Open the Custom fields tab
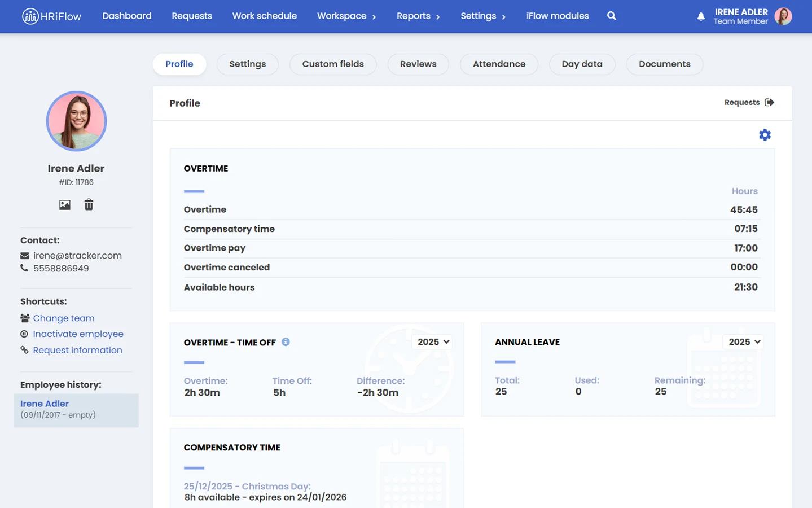This screenshot has height=508, width=812. tap(332, 64)
